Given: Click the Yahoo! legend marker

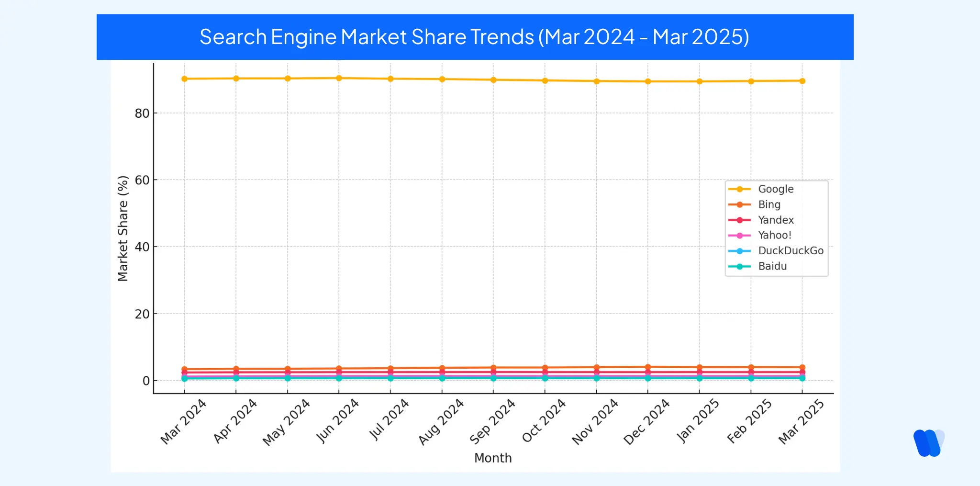Looking at the screenshot, I should tap(739, 236).
